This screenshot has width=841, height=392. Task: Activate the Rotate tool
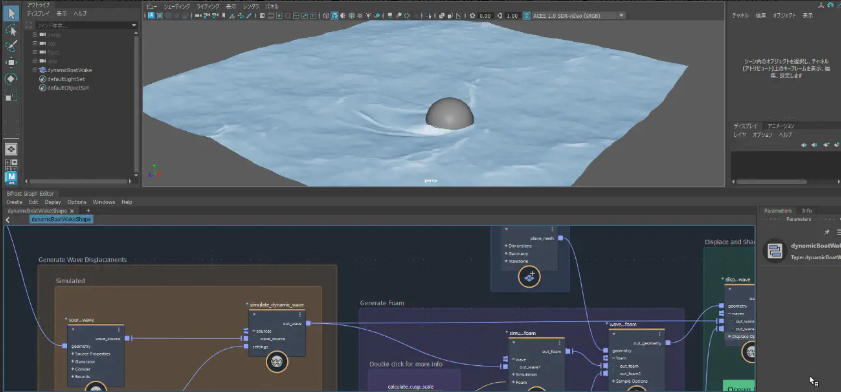[11, 79]
